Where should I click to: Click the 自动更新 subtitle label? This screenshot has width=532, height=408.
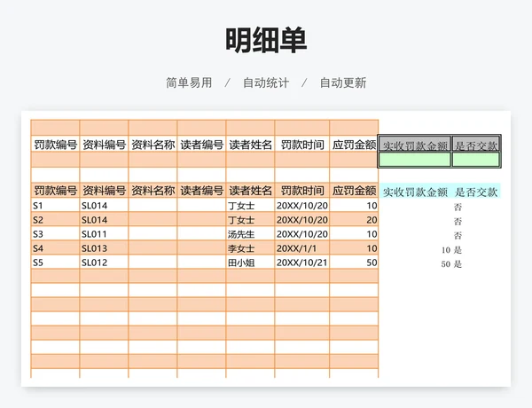(343, 82)
